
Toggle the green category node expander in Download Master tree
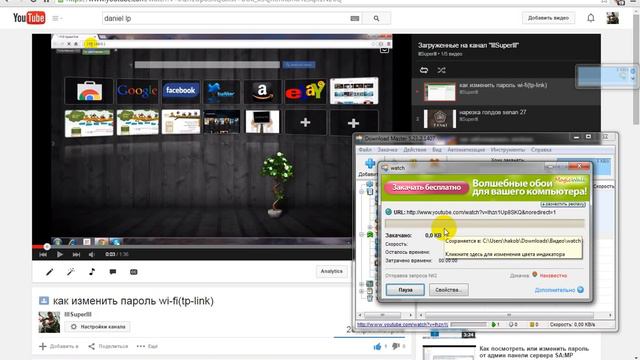pos(362,234)
